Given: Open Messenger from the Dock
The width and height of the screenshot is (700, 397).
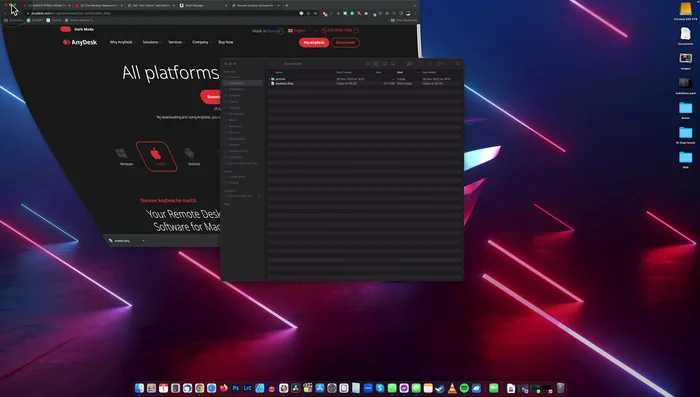Looking at the screenshot, I should coord(404,388).
